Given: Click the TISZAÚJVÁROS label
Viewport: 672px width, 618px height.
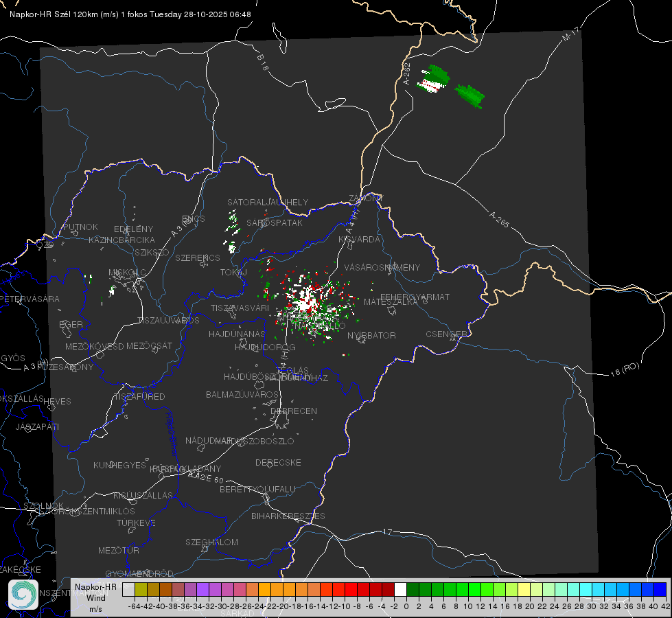Looking at the screenshot, I should [168, 321].
